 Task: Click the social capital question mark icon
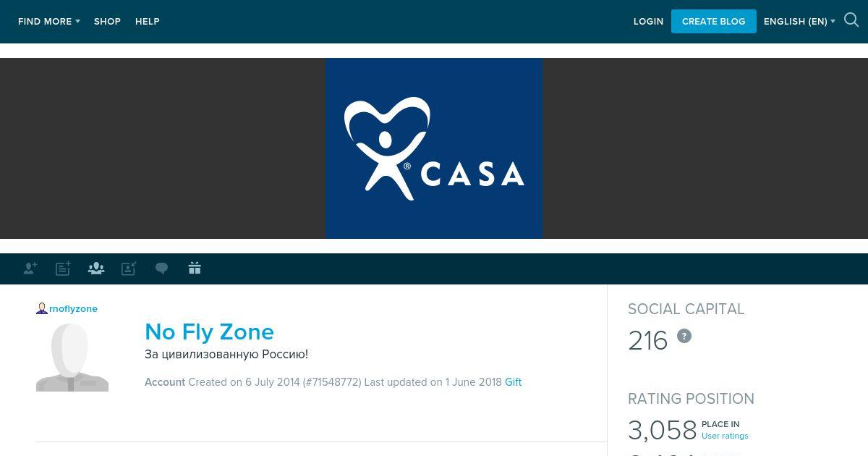[684, 336]
